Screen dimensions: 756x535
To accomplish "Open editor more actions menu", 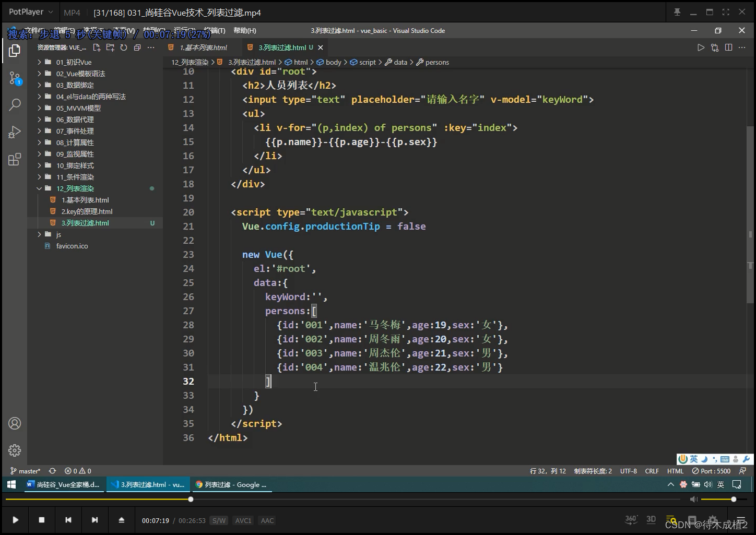I will (x=742, y=47).
